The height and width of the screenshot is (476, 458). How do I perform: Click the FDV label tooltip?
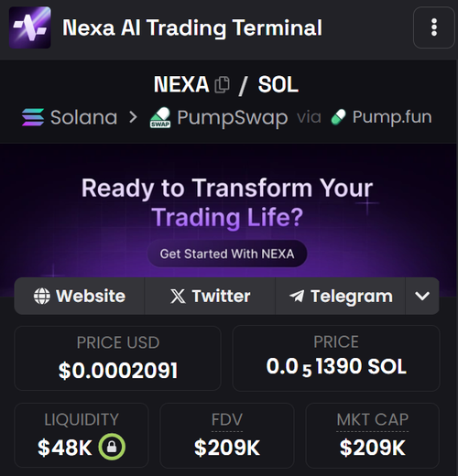coord(227,419)
